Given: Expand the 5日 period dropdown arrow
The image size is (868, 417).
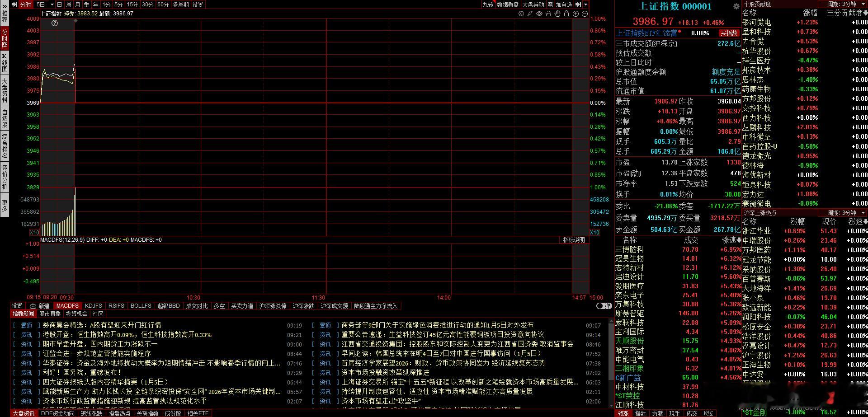Looking at the screenshot, I should [x=50, y=5].
